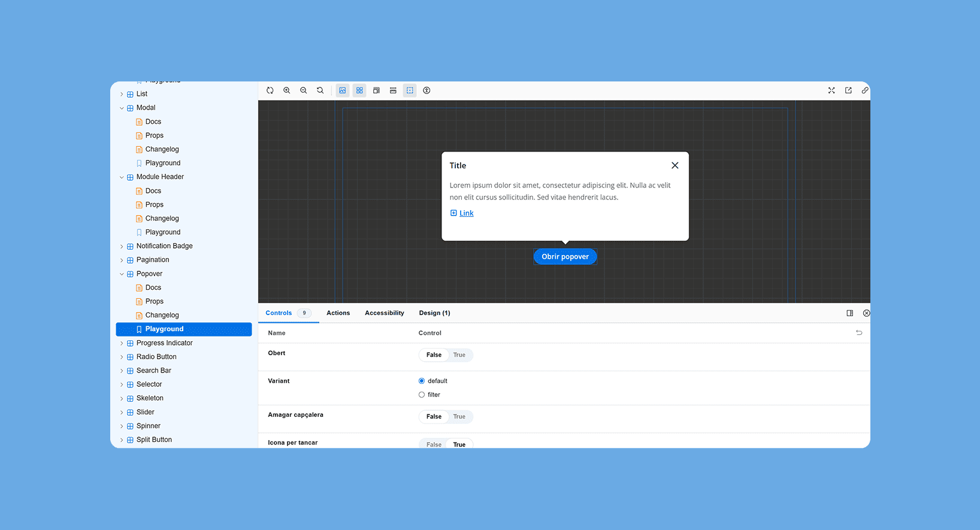This screenshot has height=530, width=980.
Task: Set Amagar capçalera to True
Action: pos(459,417)
